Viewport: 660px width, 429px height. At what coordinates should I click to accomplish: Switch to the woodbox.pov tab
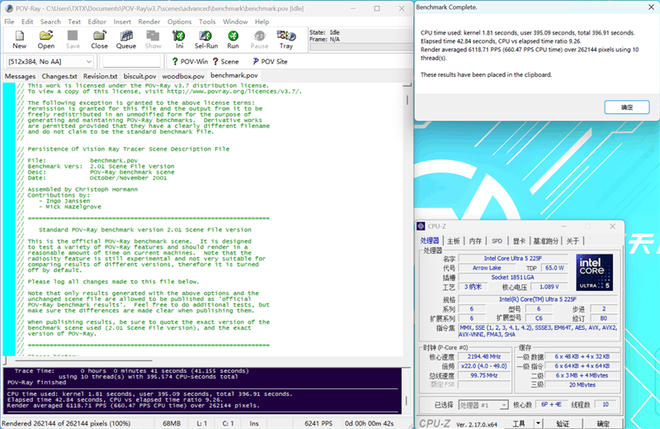(x=183, y=76)
